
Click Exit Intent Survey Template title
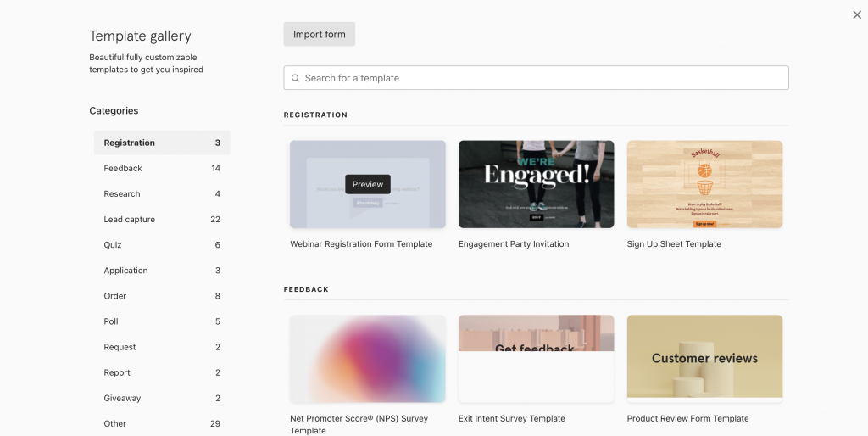pos(511,418)
